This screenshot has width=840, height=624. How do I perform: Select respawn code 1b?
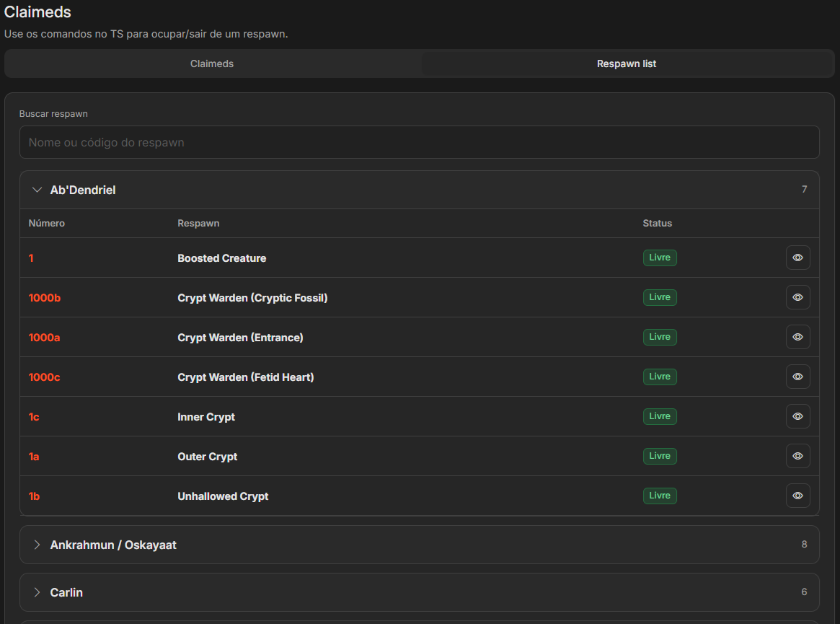pos(35,496)
